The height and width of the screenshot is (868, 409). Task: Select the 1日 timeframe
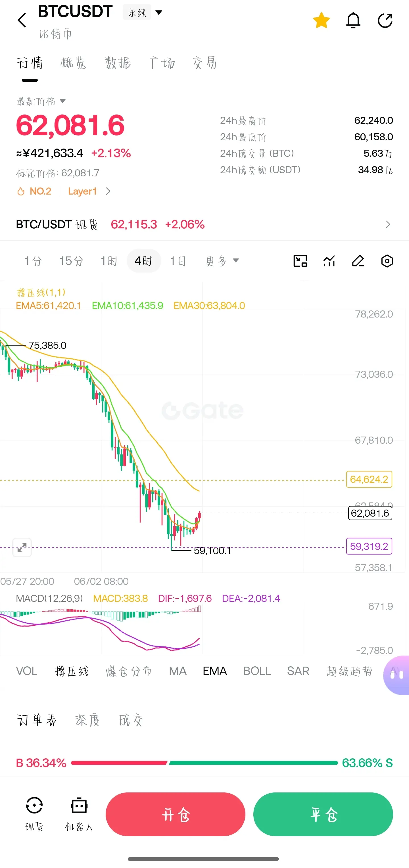pyautogui.click(x=178, y=261)
